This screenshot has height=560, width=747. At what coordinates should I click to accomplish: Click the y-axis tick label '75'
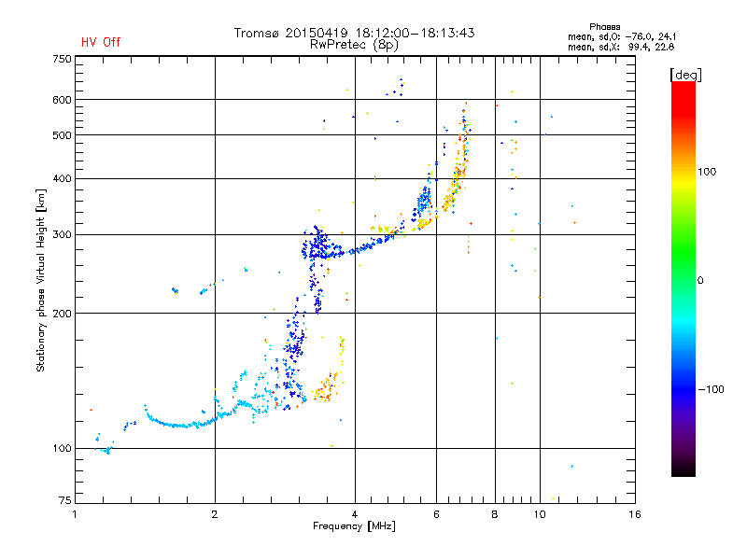(x=65, y=500)
